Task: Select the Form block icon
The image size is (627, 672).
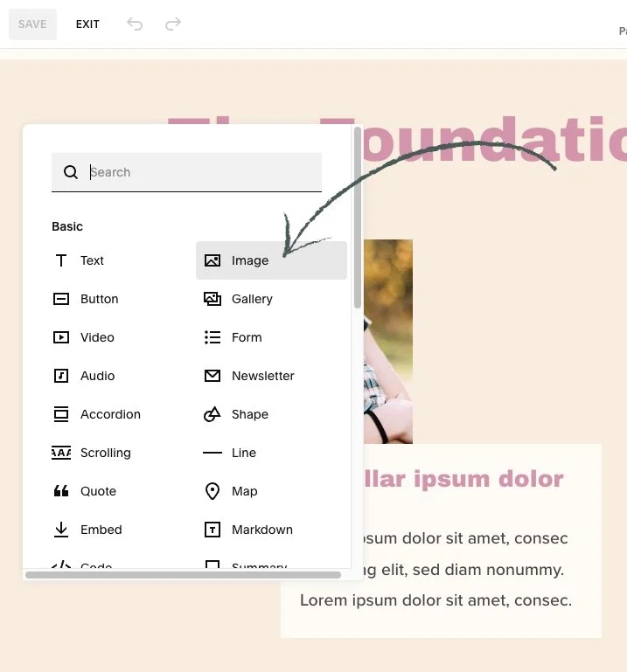Action: (x=212, y=337)
